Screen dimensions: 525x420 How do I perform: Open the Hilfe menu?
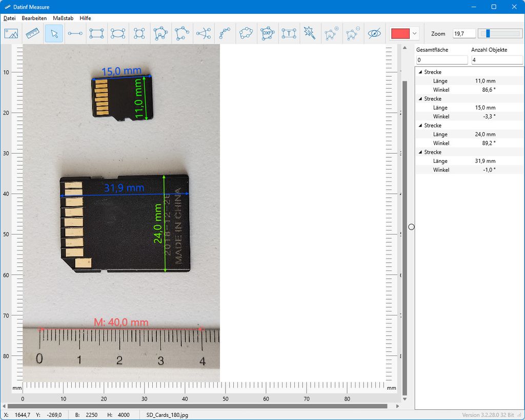(x=85, y=18)
